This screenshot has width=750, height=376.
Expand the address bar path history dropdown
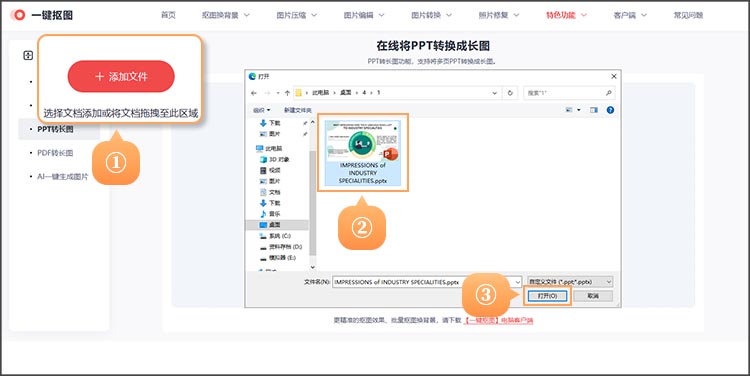click(x=495, y=93)
